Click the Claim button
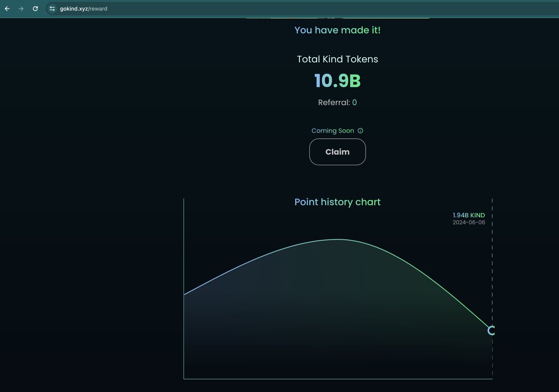Viewport: 559px width, 392px height. click(337, 152)
